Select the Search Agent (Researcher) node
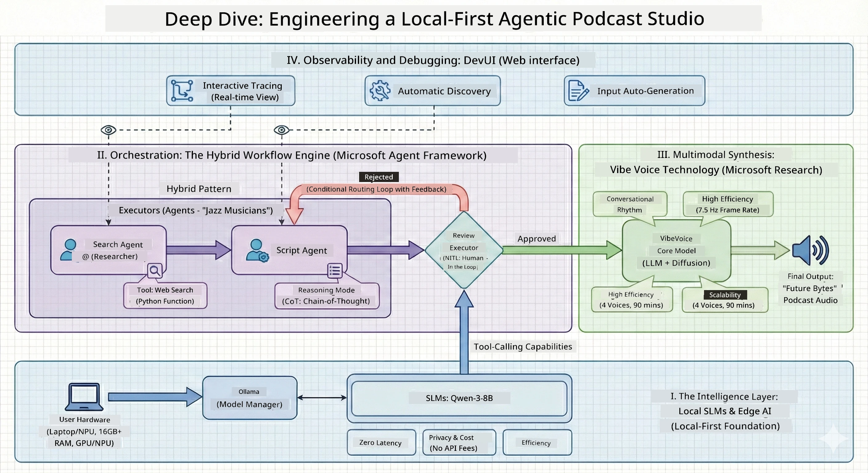Image resolution: width=868 pixels, height=473 pixels. (108, 250)
